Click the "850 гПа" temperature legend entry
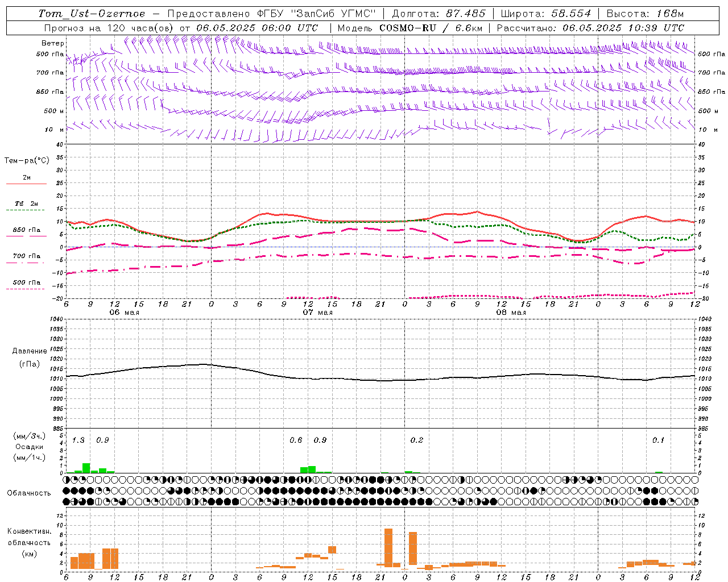This screenshot has width=728, height=582. pyautogui.click(x=27, y=230)
